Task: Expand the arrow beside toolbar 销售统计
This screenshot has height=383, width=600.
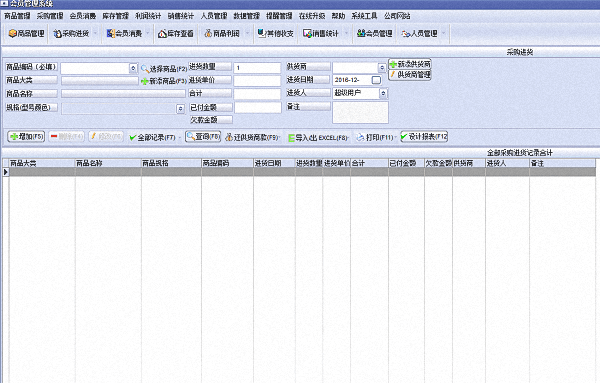Action: [x=346, y=34]
